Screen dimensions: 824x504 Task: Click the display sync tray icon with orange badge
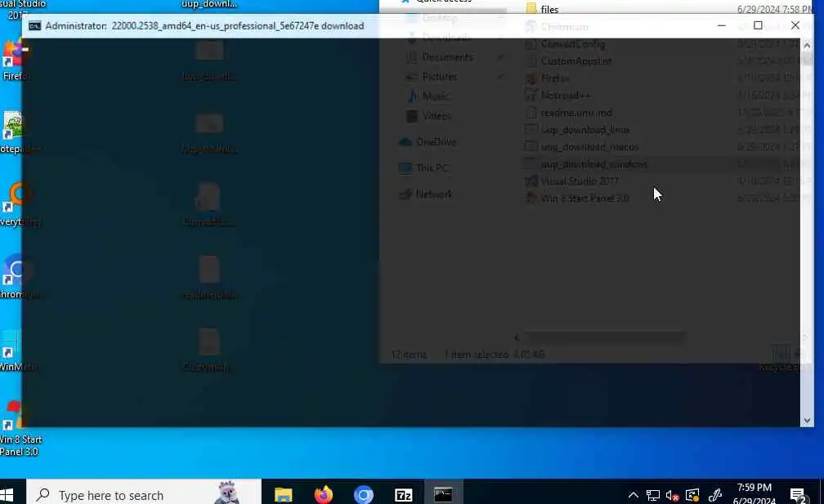692,494
